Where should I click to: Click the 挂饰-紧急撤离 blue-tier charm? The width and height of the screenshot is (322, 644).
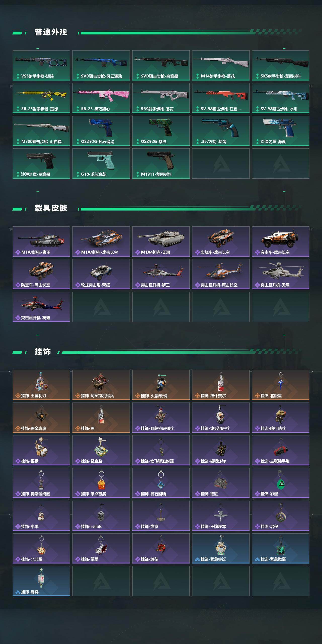point(281,548)
